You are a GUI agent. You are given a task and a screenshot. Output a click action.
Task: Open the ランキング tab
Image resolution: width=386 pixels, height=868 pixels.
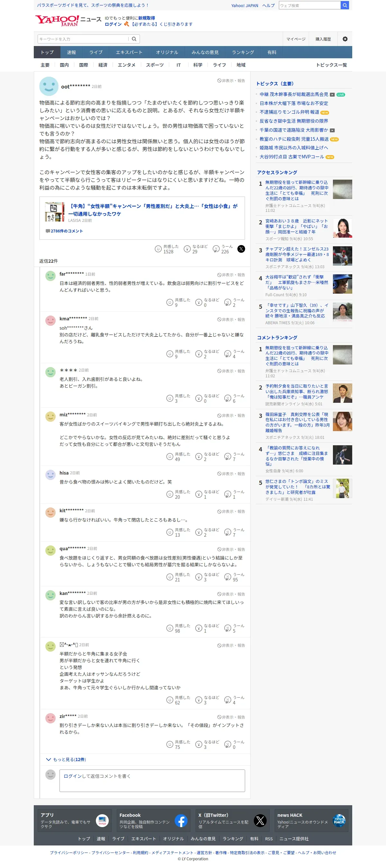pos(243,52)
